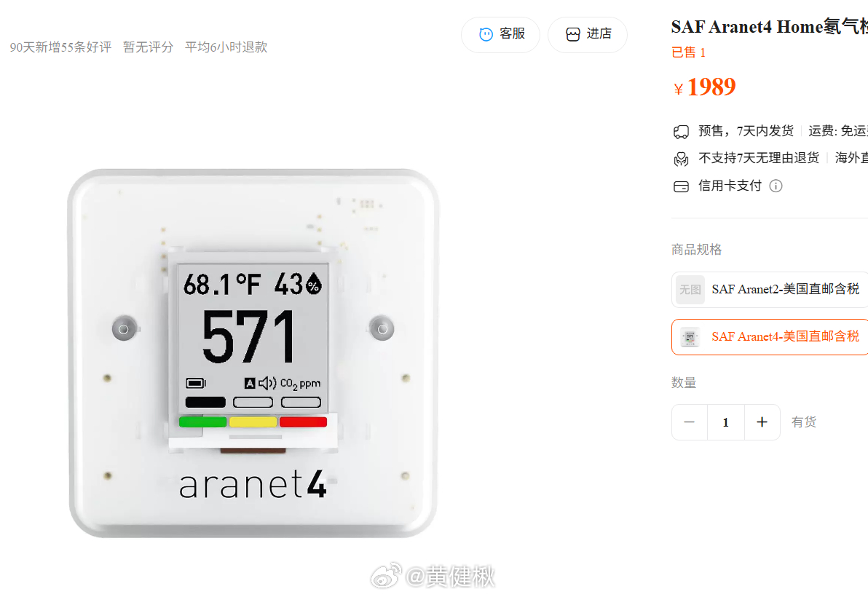This screenshot has height=597, width=868.
Task: Click the Aranet4 option thumbnail image
Action: point(690,336)
